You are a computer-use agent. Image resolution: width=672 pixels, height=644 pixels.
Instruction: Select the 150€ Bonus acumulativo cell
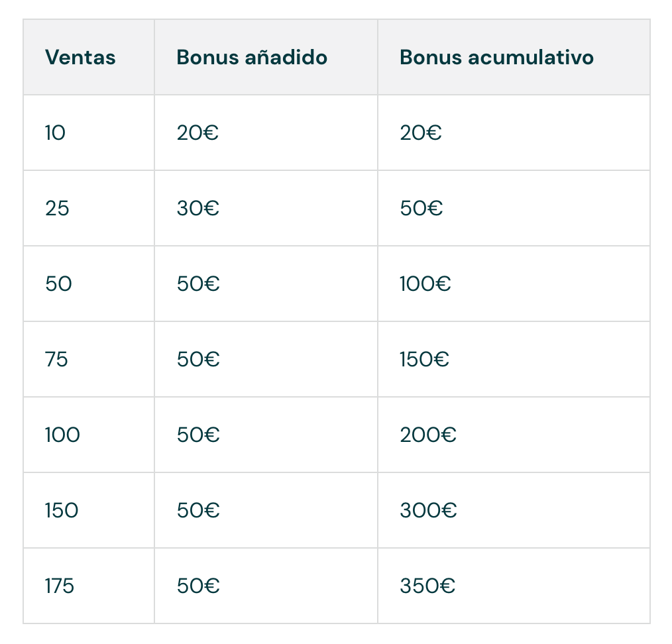point(425,360)
